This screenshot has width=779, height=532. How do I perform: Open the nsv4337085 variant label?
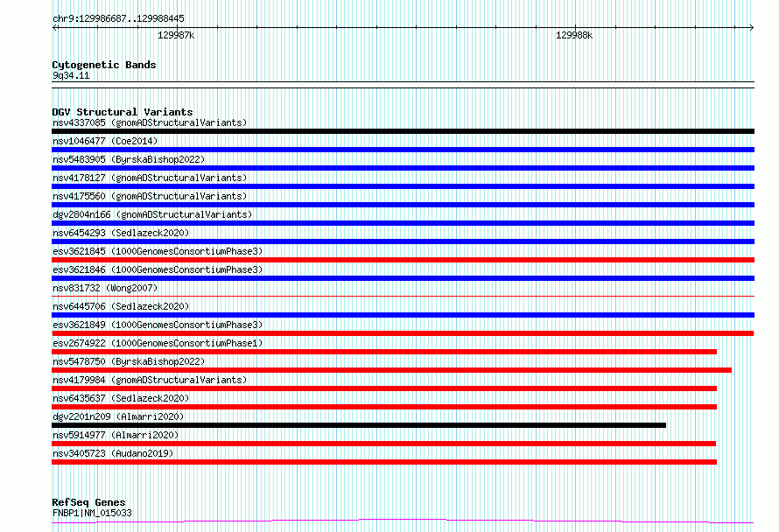150,122
